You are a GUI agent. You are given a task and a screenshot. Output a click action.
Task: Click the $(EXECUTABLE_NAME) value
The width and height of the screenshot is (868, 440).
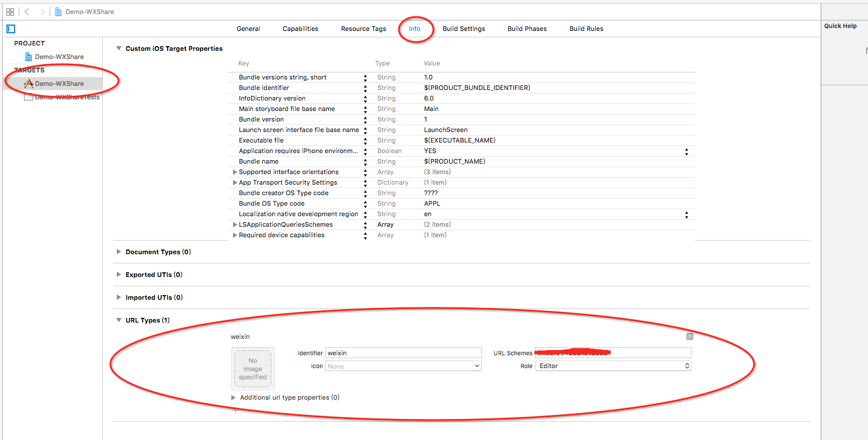460,140
